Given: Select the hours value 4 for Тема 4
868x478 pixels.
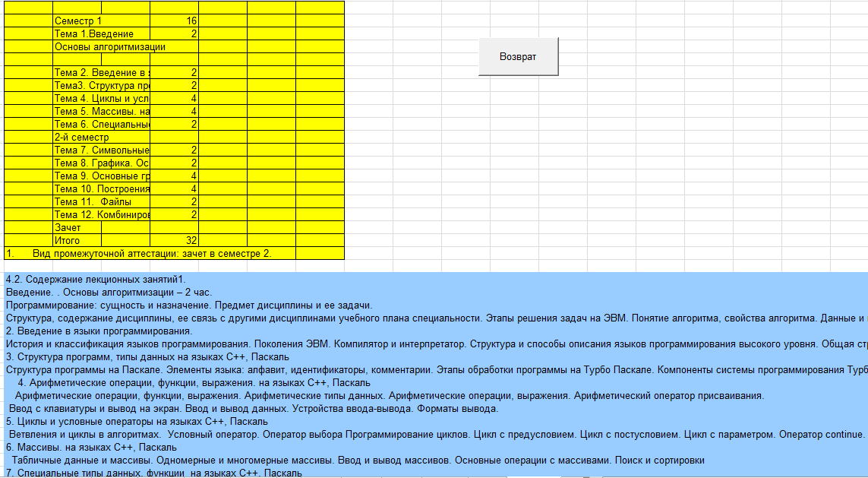Looking at the screenshot, I should (x=174, y=99).
